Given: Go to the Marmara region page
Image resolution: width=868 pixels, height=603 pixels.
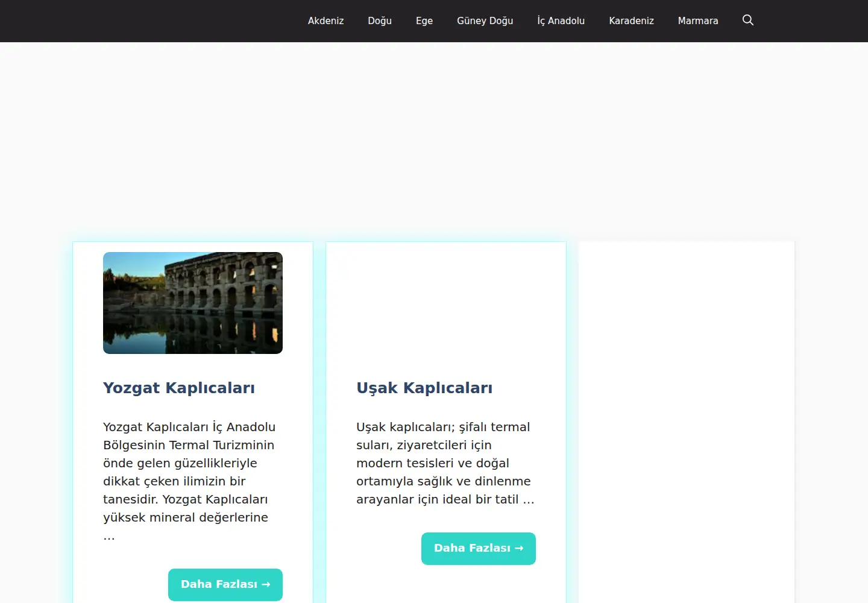Looking at the screenshot, I should pos(698,21).
